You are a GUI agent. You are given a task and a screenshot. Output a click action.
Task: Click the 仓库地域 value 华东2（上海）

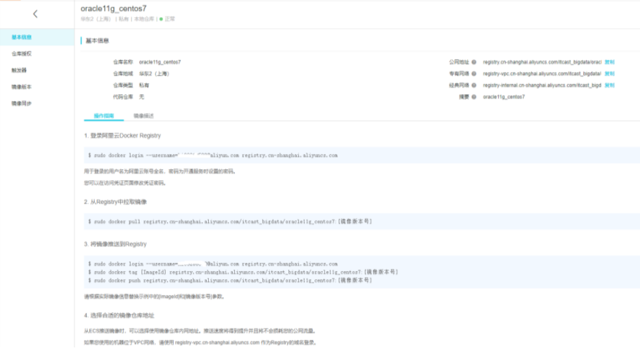tap(154, 74)
